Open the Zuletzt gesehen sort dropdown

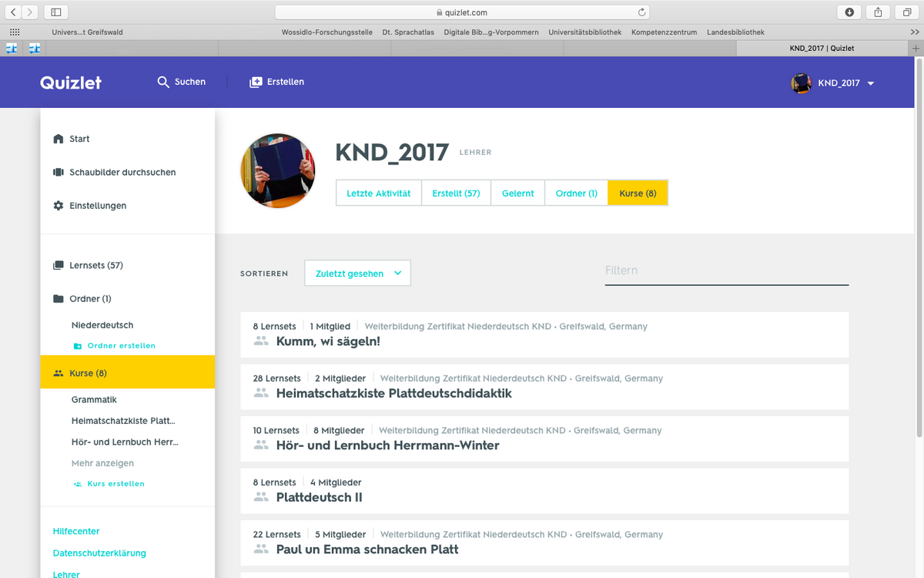[357, 274]
